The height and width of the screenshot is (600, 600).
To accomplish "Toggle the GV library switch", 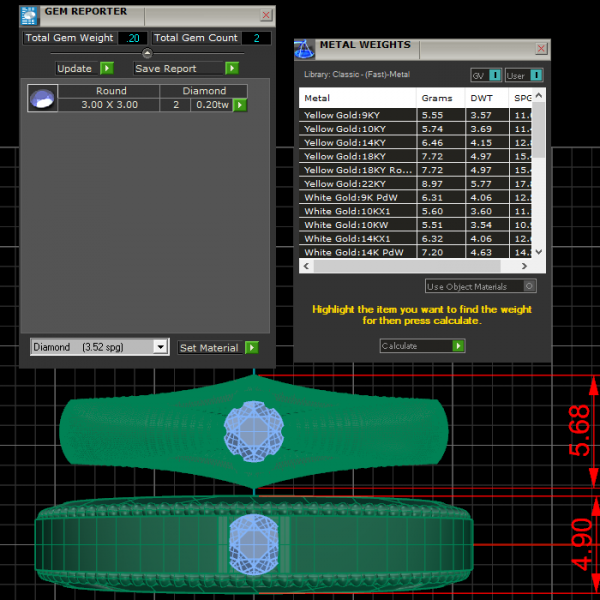I will pos(495,76).
